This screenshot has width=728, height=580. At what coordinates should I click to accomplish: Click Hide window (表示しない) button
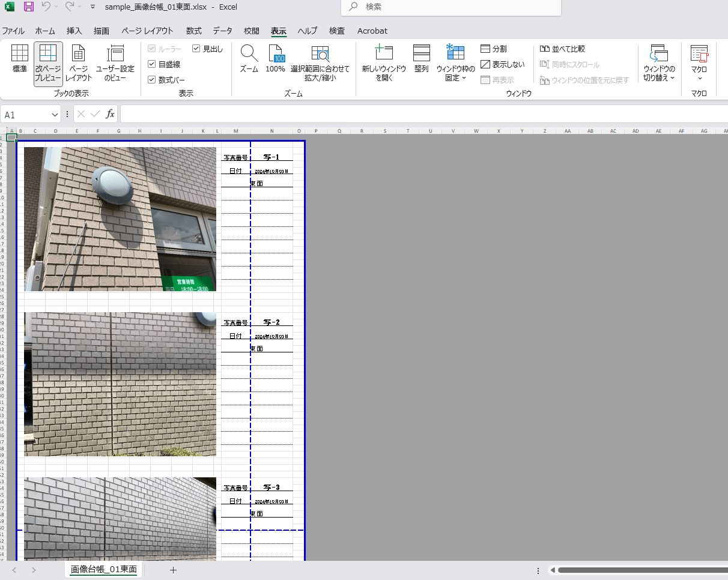502,64
